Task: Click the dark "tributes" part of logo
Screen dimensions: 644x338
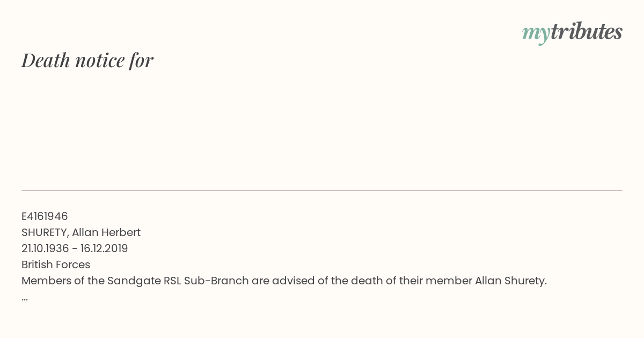Action: [x=587, y=32]
